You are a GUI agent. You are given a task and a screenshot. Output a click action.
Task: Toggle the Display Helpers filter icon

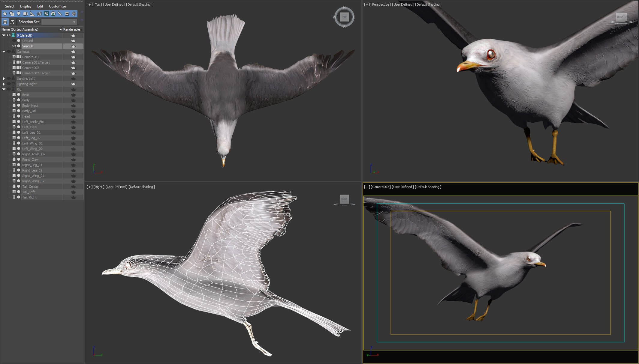pos(32,14)
